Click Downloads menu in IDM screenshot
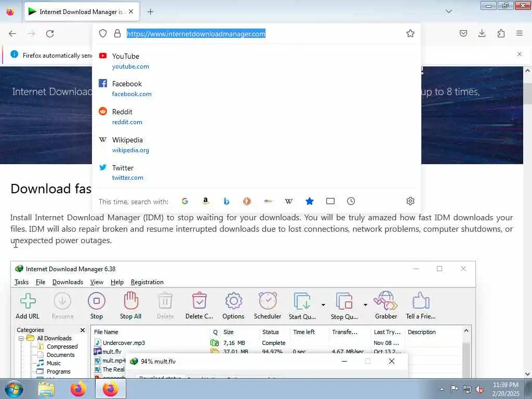Viewport: 532px width, 399px height. click(68, 282)
